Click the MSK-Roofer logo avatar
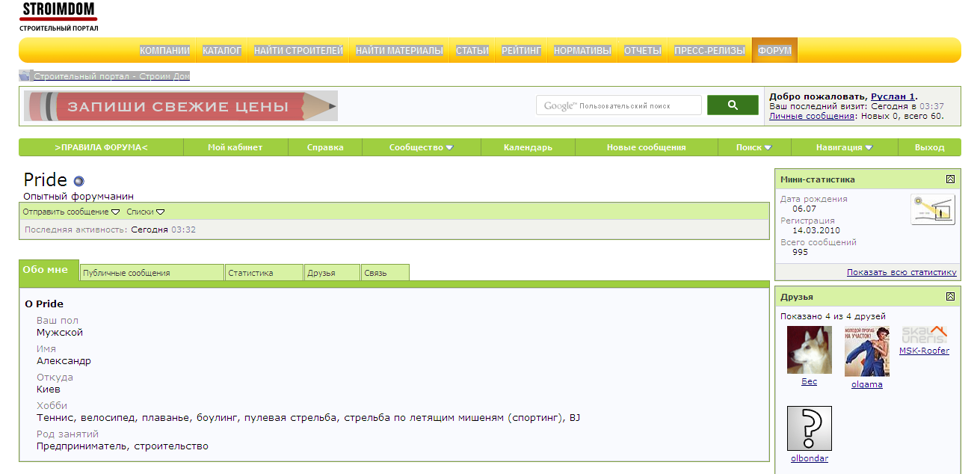Image resolution: width=980 pixels, height=474 pixels. pos(924,335)
